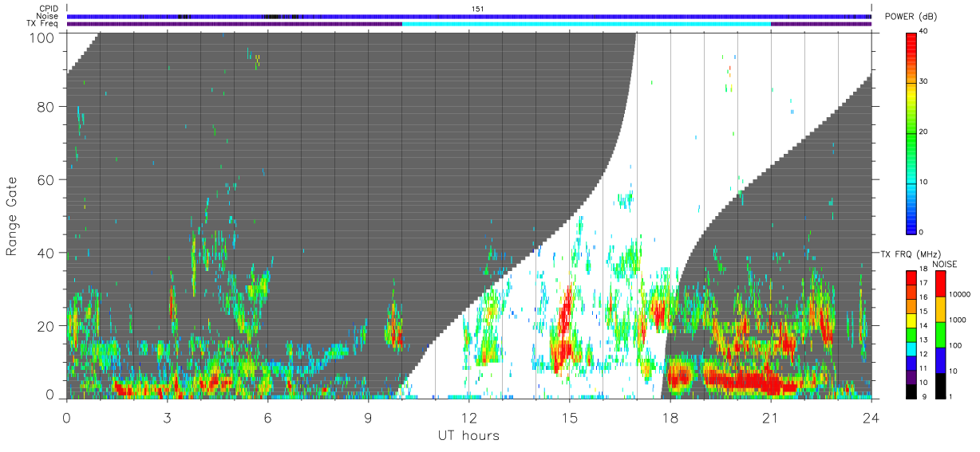Click range gate tick label '80'

click(x=45, y=107)
